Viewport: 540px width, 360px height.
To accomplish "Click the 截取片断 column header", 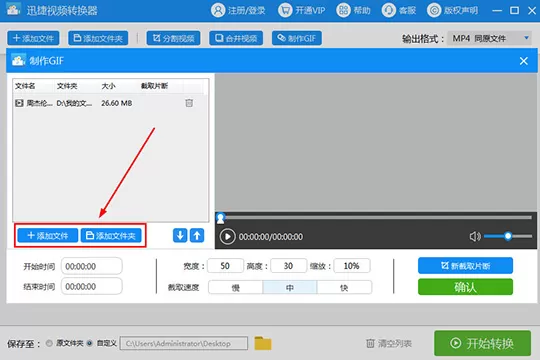I will (154, 86).
